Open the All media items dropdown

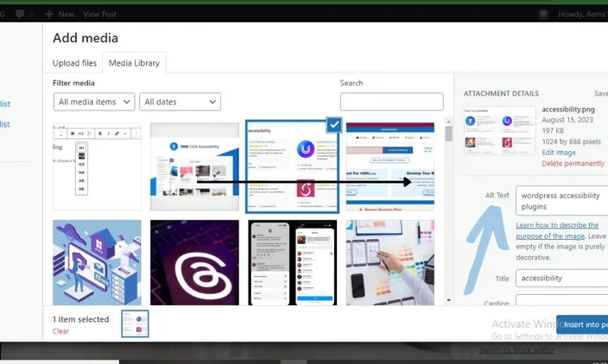94,102
